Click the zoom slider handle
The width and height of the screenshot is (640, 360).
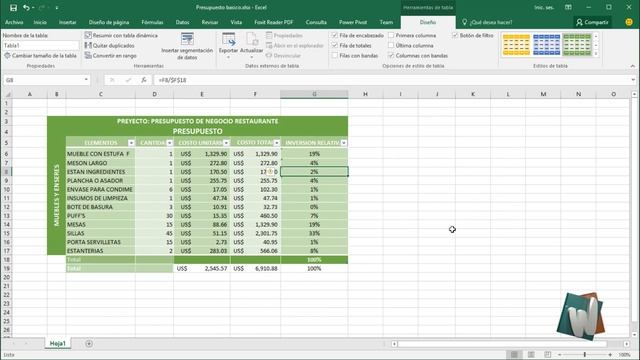click(585, 355)
